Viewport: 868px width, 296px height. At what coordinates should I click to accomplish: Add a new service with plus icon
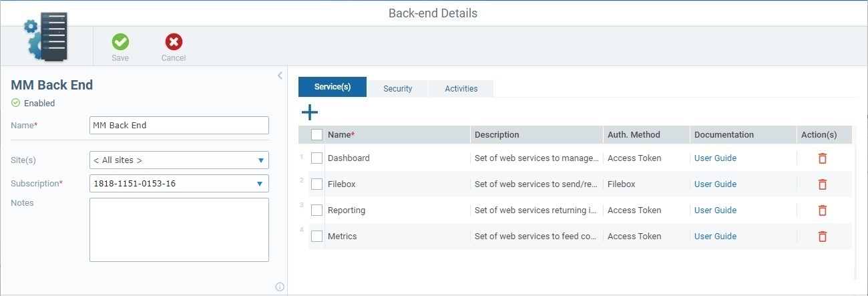click(x=310, y=113)
